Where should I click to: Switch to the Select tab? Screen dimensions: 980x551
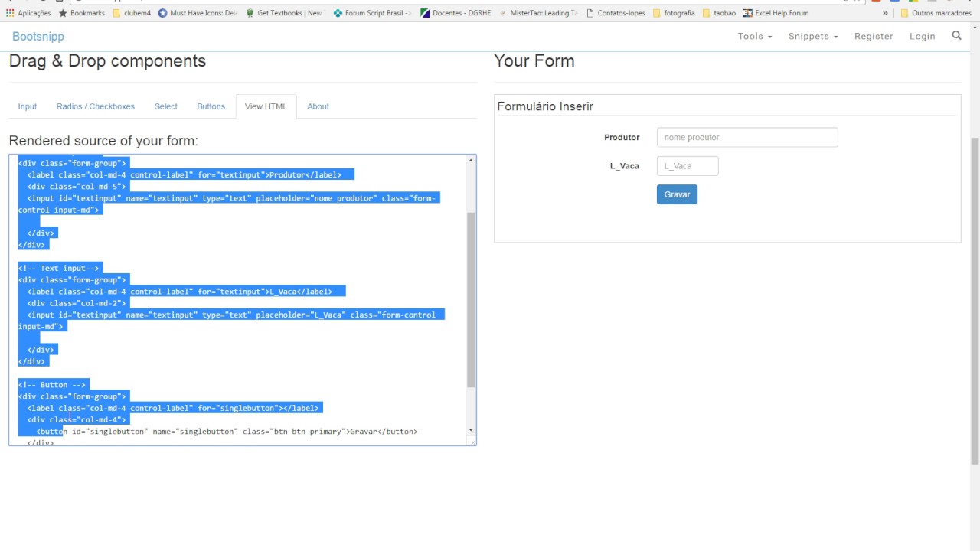pos(166,106)
